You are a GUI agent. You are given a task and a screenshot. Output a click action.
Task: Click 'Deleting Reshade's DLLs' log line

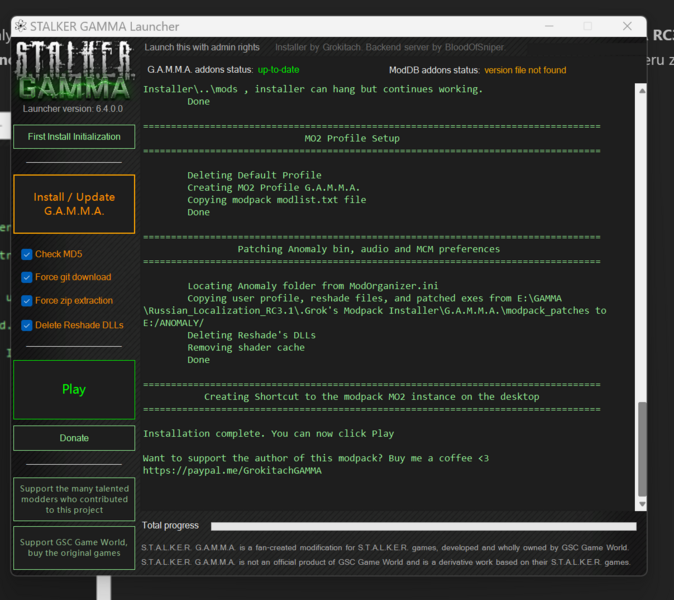pos(251,335)
